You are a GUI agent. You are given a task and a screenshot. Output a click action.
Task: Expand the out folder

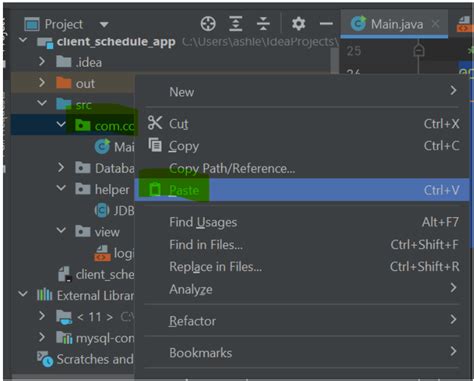tap(42, 83)
